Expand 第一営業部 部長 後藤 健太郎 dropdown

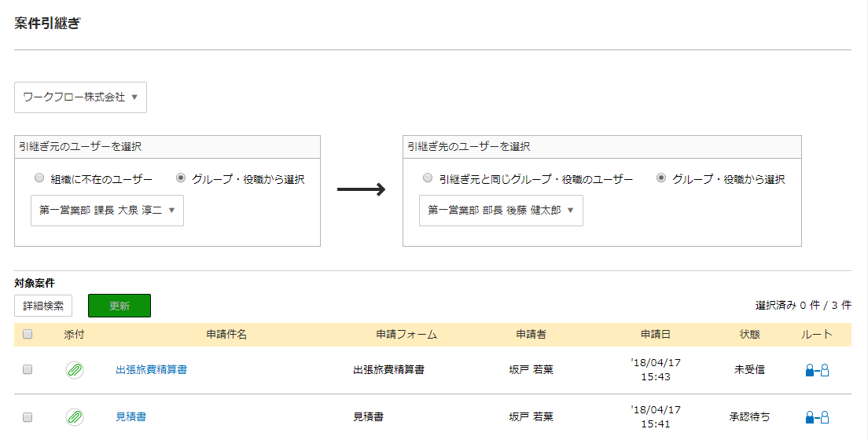[501, 211]
